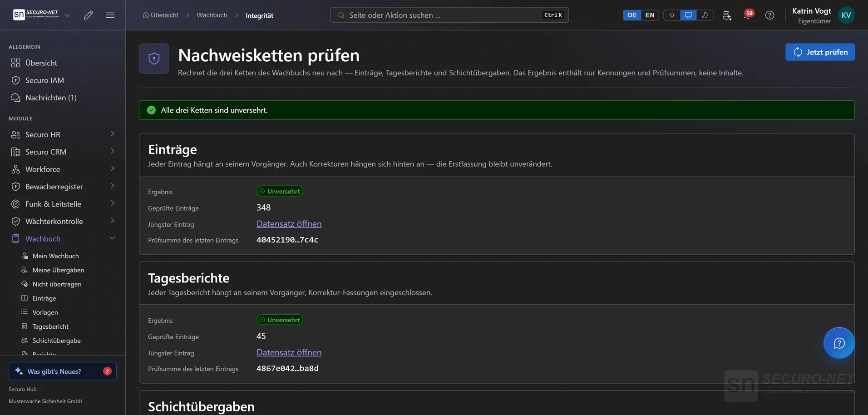The width and height of the screenshot is (868, 415).
Task: Toggle the hamburger menu icon
Action: click(110, 15)
